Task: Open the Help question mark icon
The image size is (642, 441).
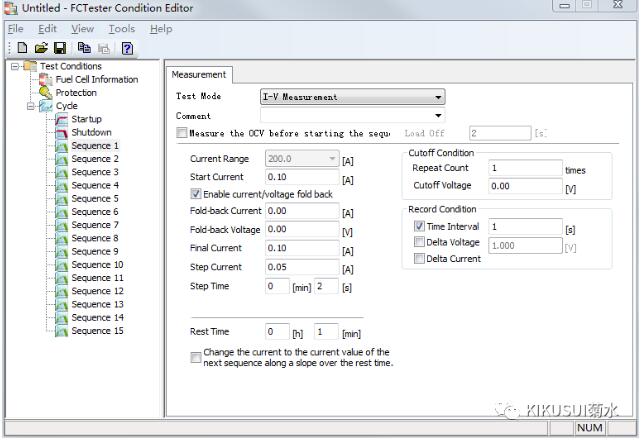Action: point(127,48)
